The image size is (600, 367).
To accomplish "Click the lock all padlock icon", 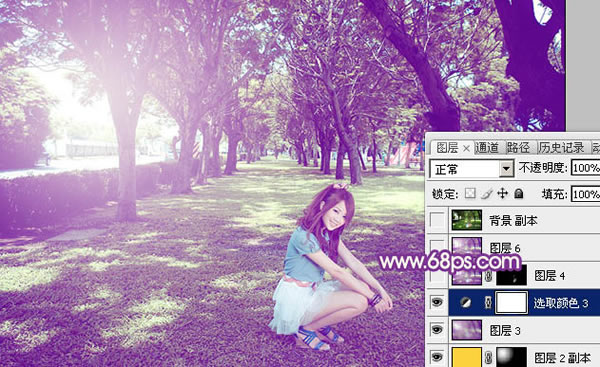I will [x=518, y=193].
